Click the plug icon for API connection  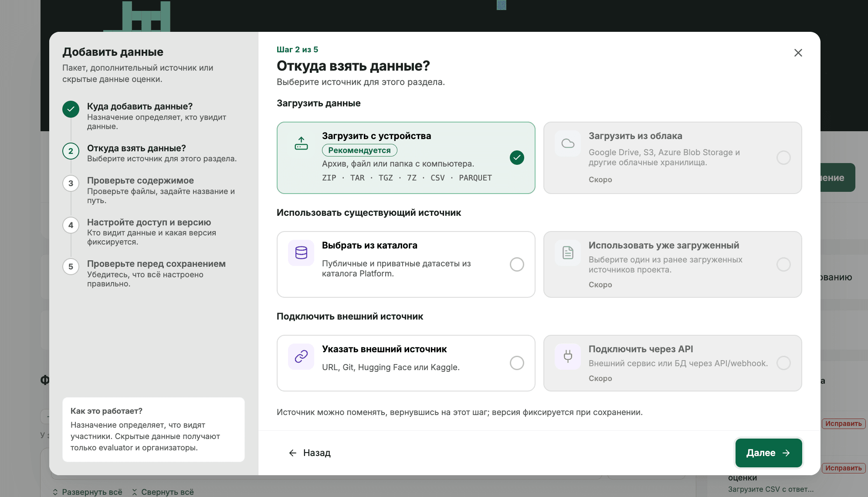(568, 357)
